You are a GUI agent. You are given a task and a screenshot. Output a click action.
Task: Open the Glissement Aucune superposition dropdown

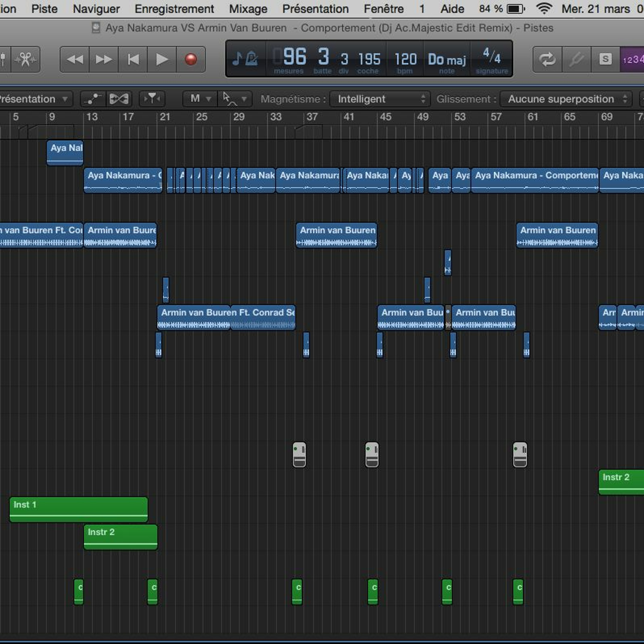566,99
